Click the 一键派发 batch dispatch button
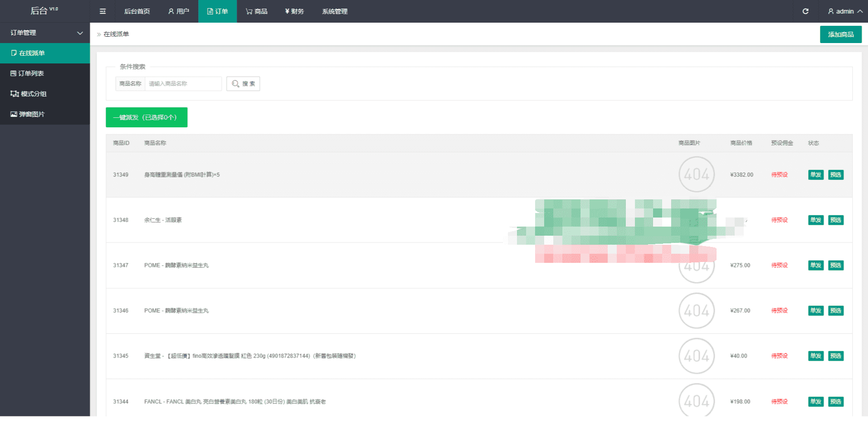The image size is (868, 426). 146,117
